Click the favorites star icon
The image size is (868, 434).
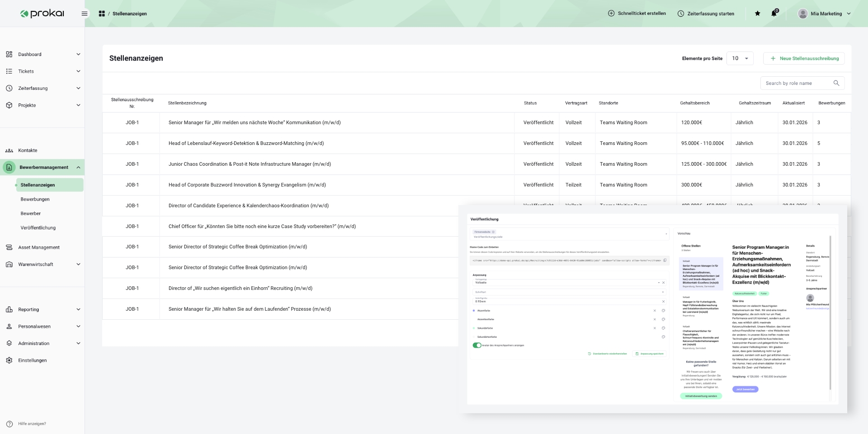757,14
